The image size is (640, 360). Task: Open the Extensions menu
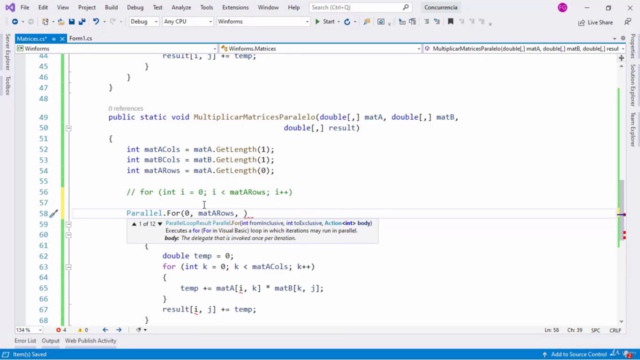coord(235,7)
